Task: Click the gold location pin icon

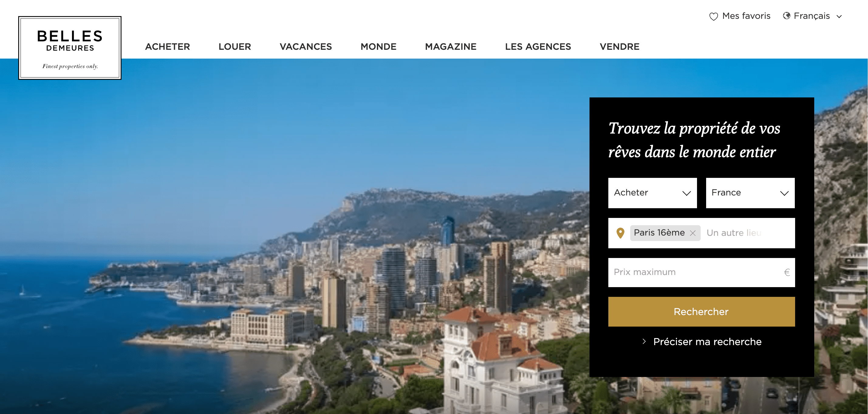Action: click(620, 233)
